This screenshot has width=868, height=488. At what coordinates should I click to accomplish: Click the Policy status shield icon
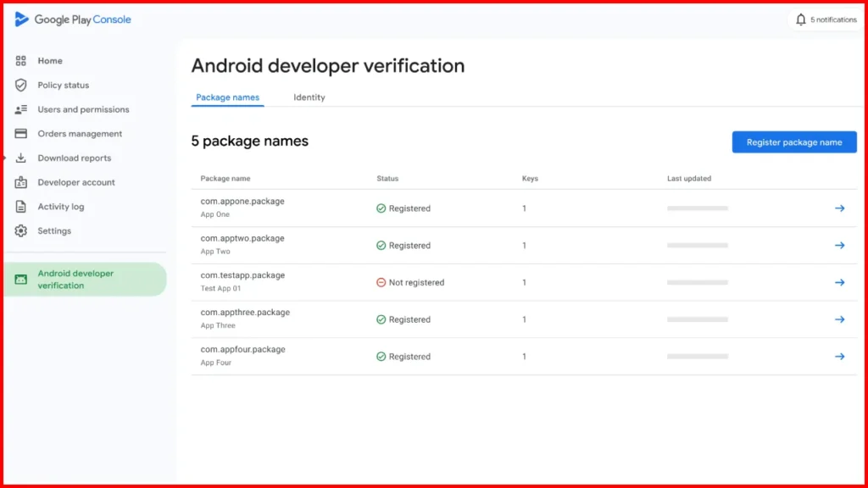point(21,86)
